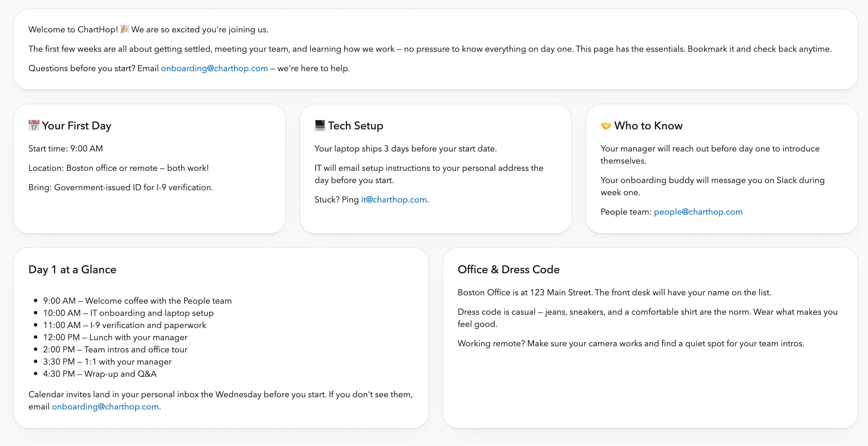The width and height of the screenshot is (868, 446).
Task: Click the "Day 1 at a Glance" heading
Action: 72,269
